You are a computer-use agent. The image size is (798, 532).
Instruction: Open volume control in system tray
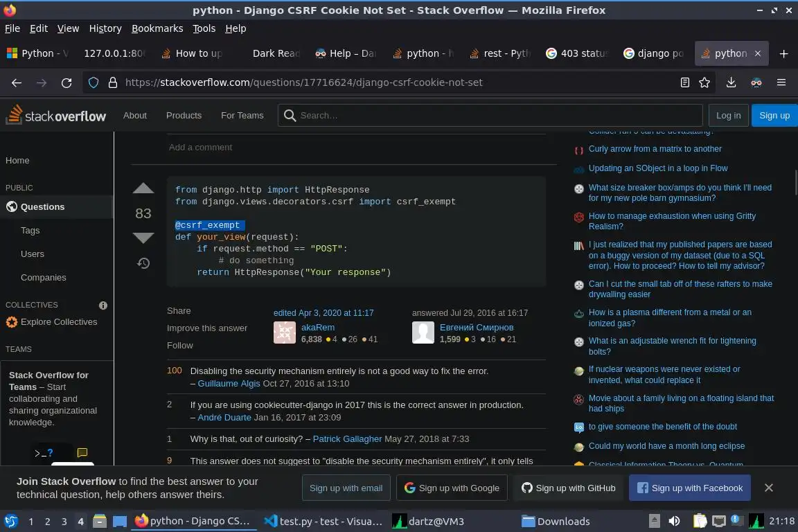point(674,522)
